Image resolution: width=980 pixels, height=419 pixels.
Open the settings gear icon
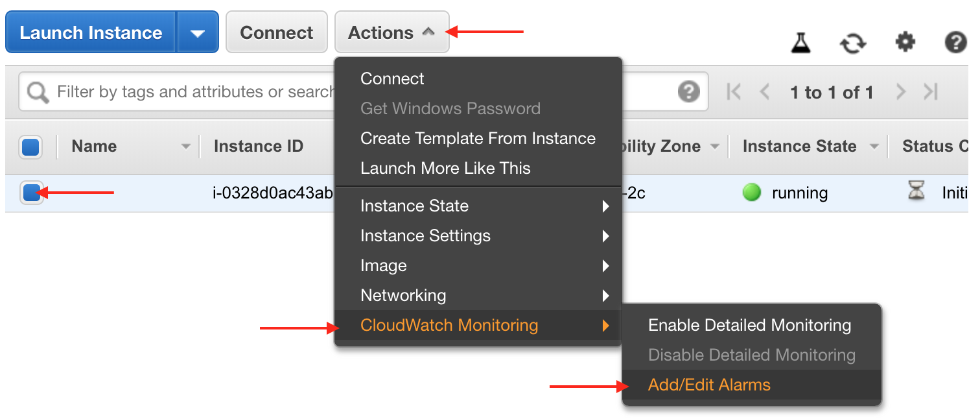point(905,43)
